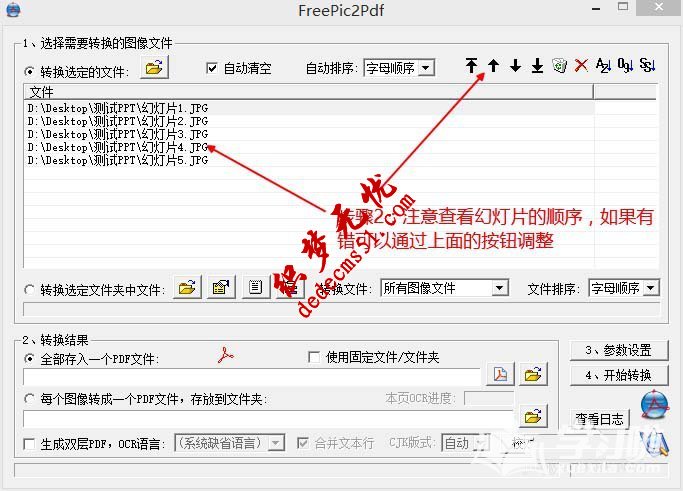Click the list document icon in folder row
Screen dimensions: 683x491
coord(256,287)
